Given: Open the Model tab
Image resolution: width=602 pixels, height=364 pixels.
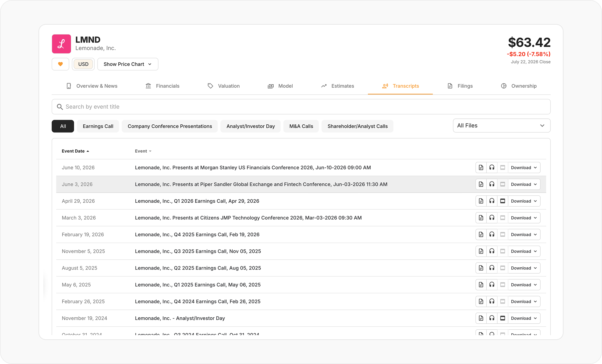Looking at the screenshot, I should (280, 86).
